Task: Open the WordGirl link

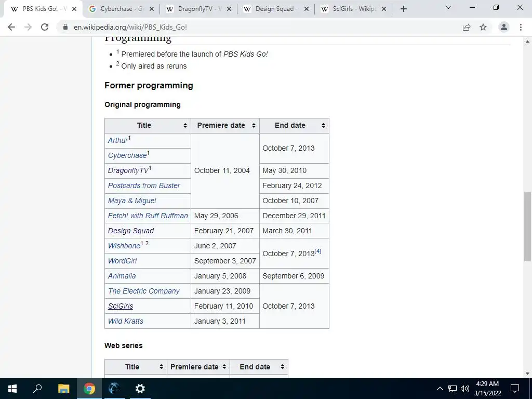Action: point(122,261)
